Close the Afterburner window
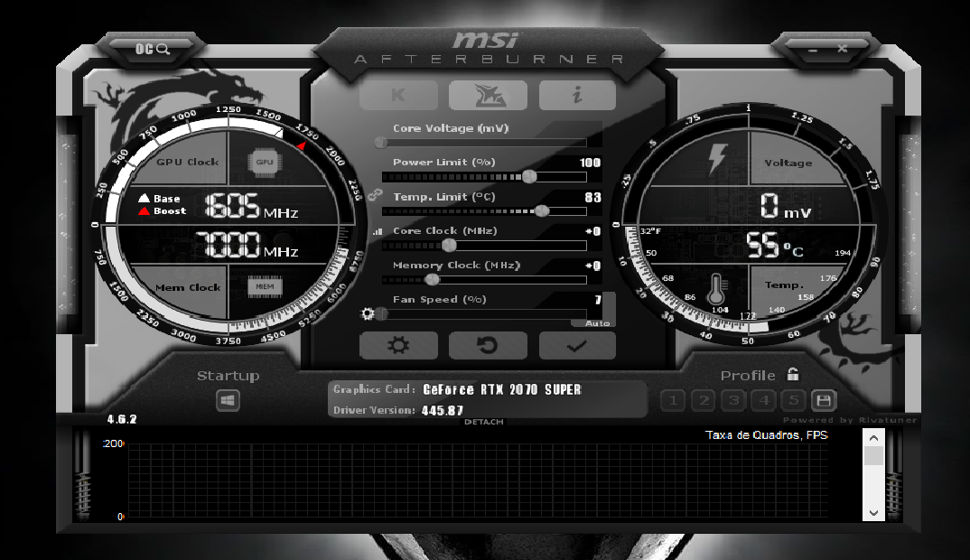This screenshot has width=970, height=560. click(x=842, y=48)
